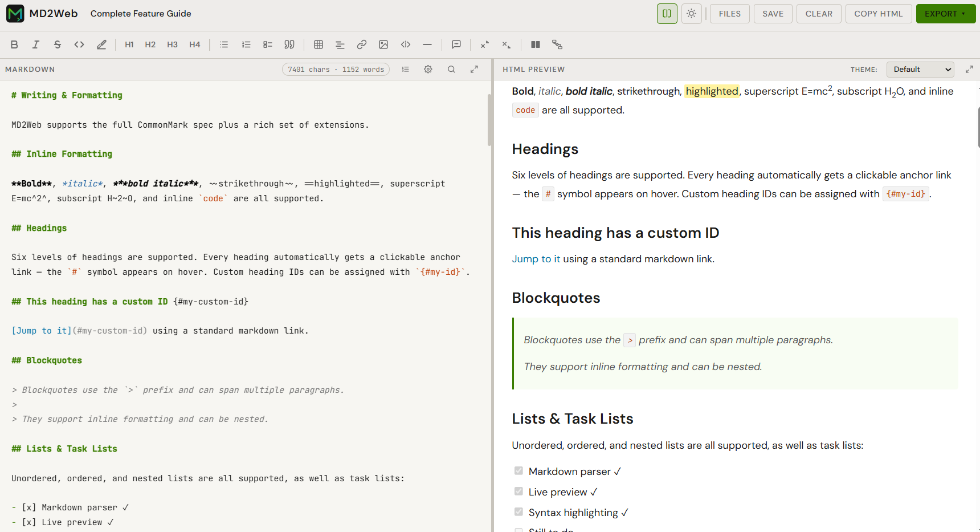Insert a table using the table icon

318,44
